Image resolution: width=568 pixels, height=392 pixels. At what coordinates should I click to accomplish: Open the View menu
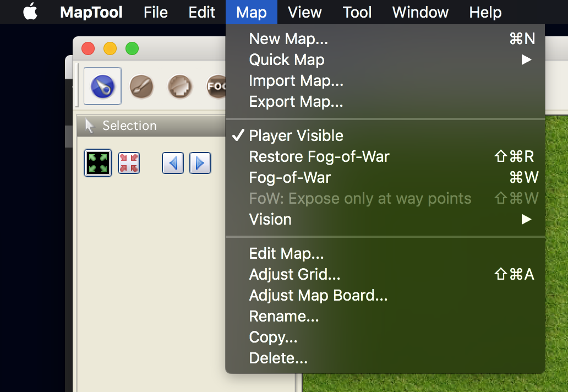pyautogui.click(x=304, y=12)
